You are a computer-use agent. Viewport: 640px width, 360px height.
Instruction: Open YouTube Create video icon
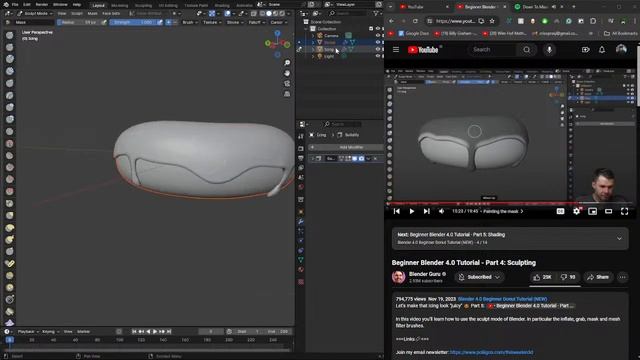pos(585,50)
